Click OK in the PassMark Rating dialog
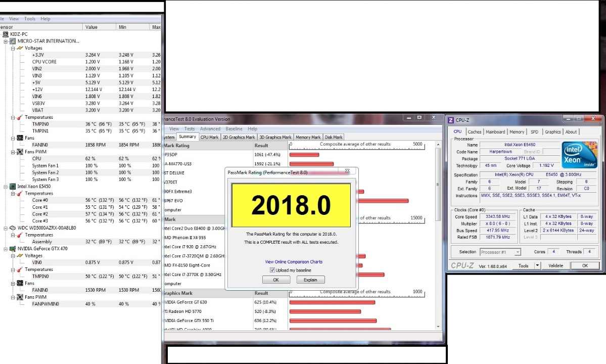 tap(276, 280)
